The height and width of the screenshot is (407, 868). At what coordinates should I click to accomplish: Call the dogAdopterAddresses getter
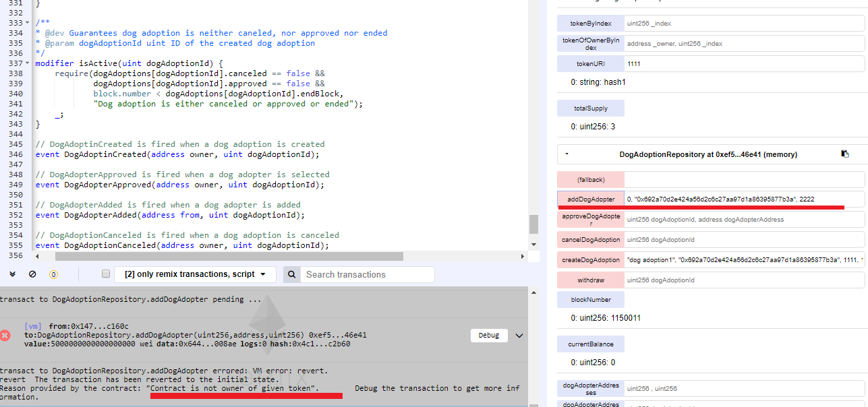click(x=591, y=388)
